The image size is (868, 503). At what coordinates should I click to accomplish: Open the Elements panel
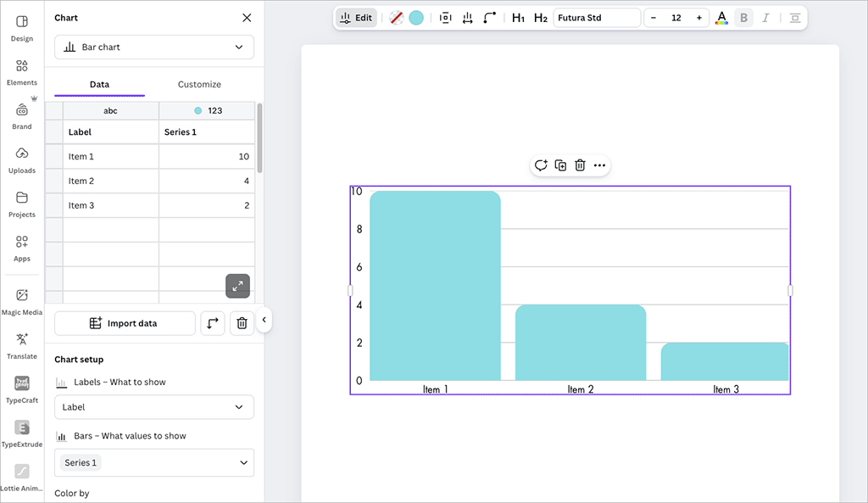[x=22, y=72]
